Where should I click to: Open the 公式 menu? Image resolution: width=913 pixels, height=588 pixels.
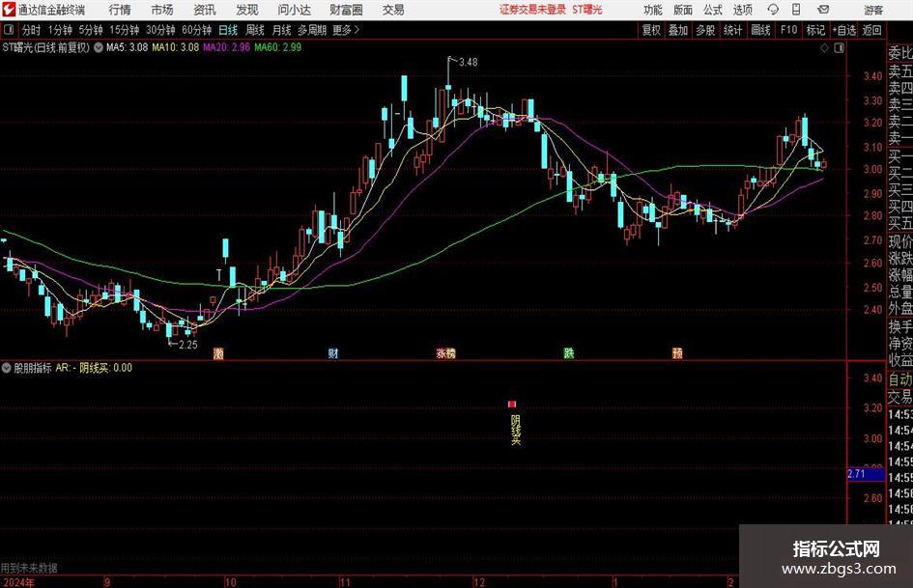point(713,10)
